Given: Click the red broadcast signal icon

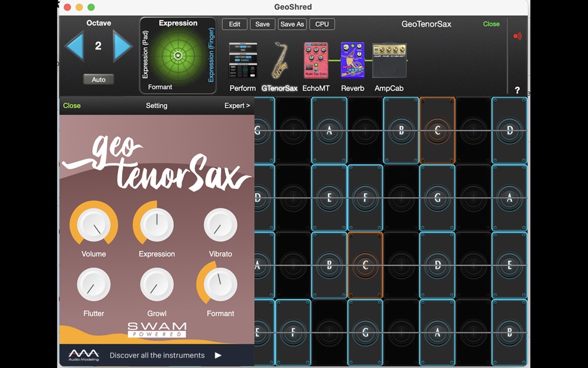Looking at the screenshot, I should click(x=517, y=36).
